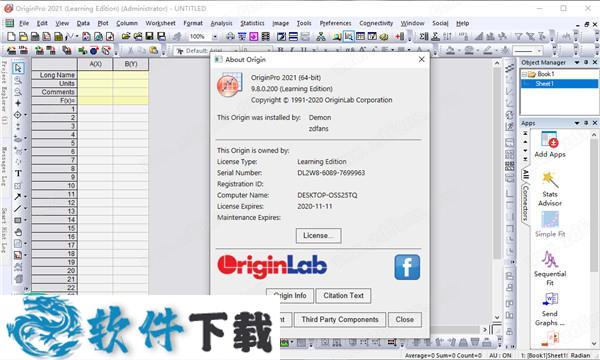Open the Add Apps icon

549,140
